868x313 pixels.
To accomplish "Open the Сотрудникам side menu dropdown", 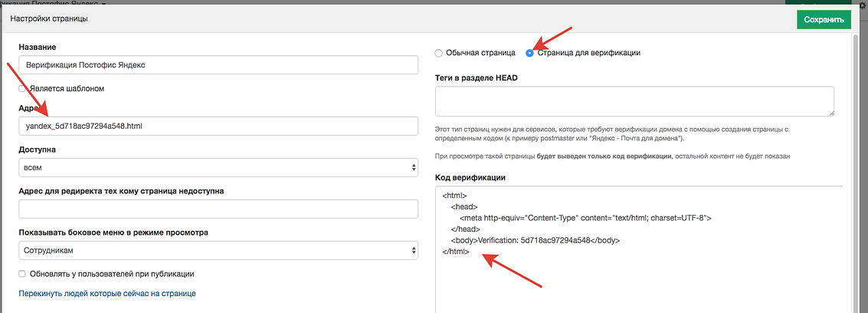I will pos(218,250).
